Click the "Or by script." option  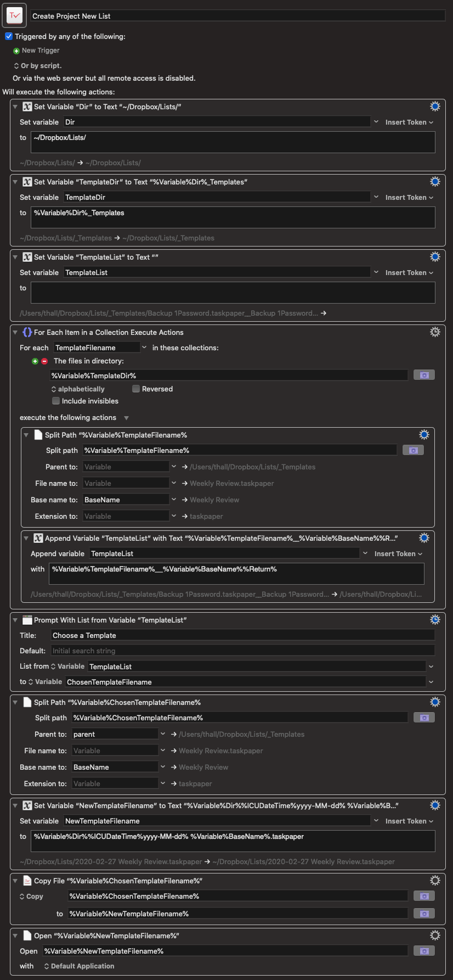38,66
